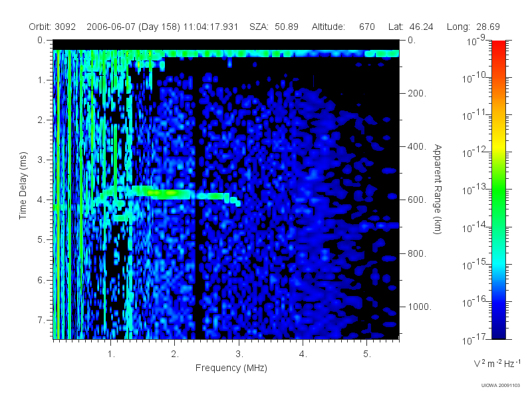Click the yellow region of the color bar

(x=499, y=144)
